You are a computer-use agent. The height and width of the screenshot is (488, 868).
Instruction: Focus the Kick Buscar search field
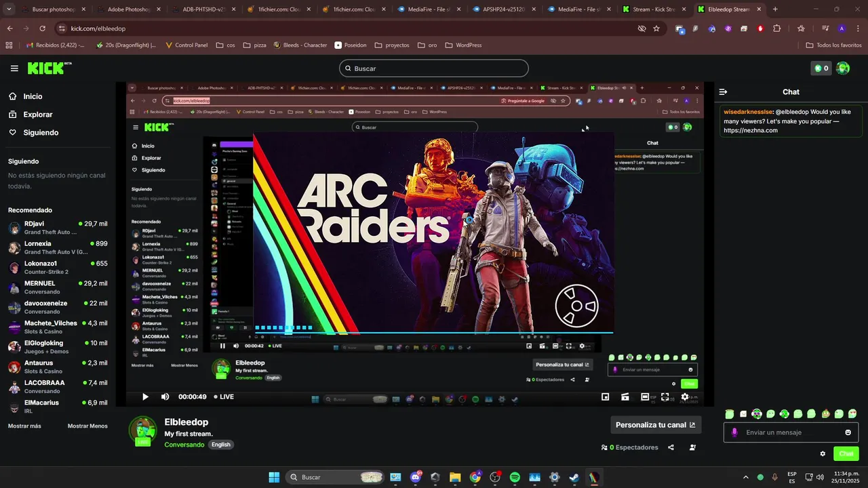(434, 68)
